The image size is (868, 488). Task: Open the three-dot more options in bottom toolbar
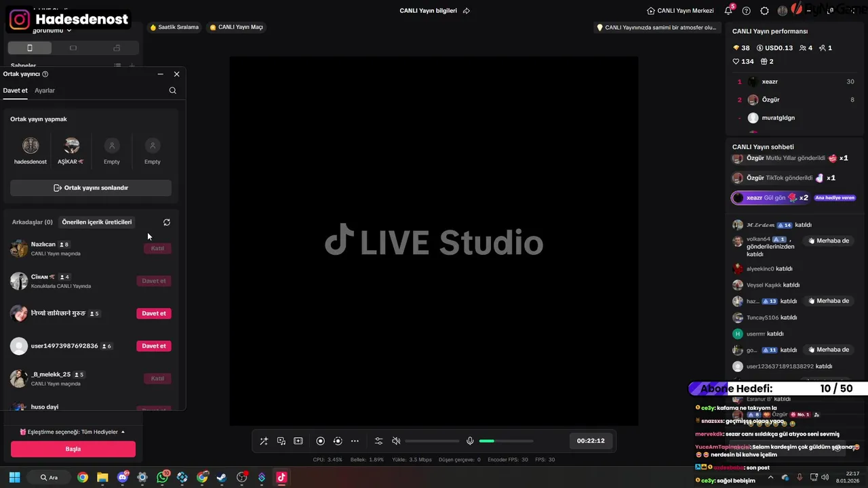tap(355, 441)
